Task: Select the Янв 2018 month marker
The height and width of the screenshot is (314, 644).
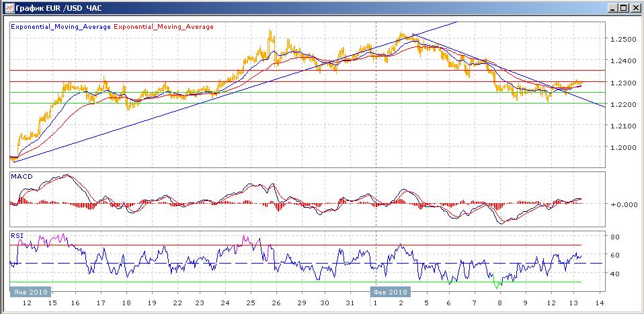Action: coord(30,292)
